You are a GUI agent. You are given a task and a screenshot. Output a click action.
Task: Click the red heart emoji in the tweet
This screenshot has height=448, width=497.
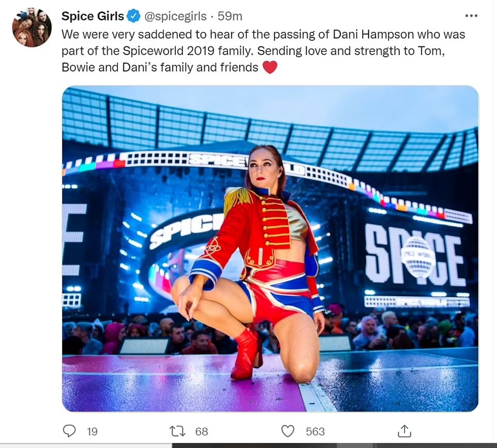270,67
